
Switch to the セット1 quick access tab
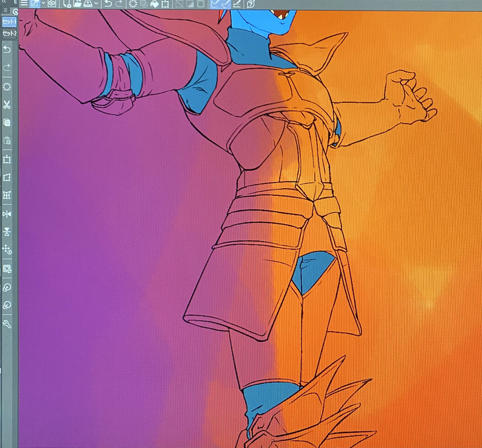[9, 22]
